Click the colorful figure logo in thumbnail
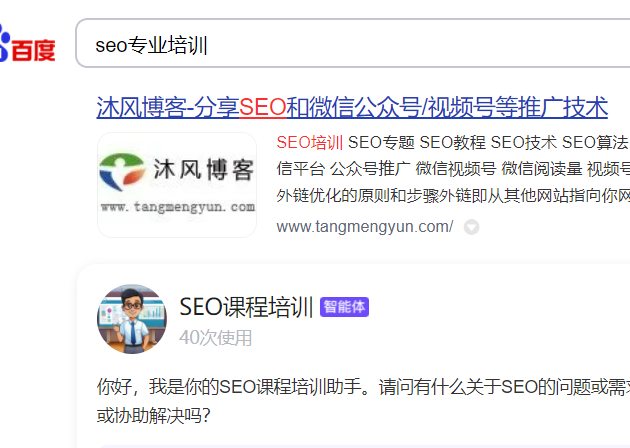The image size is (630, 448). click(122, 171)
